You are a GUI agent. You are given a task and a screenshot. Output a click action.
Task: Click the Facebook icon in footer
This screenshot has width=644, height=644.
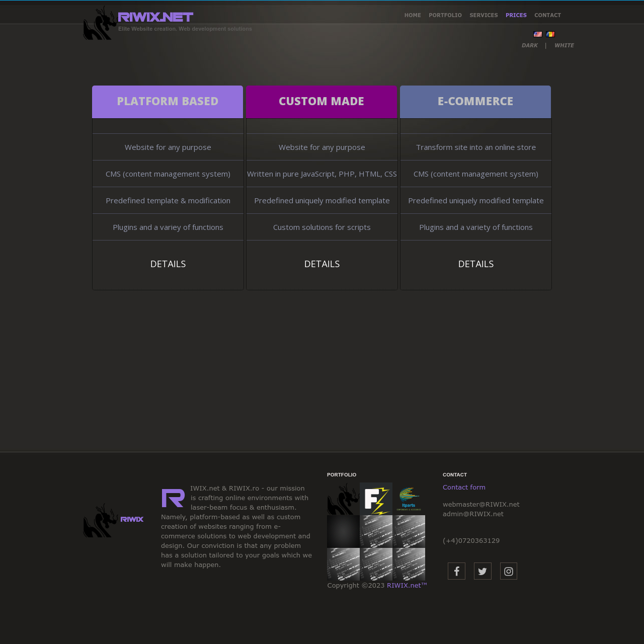pos(456,571)
